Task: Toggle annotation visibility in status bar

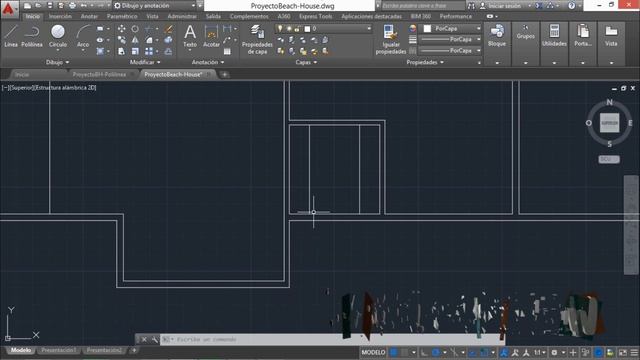Action: tap(504, 352)
